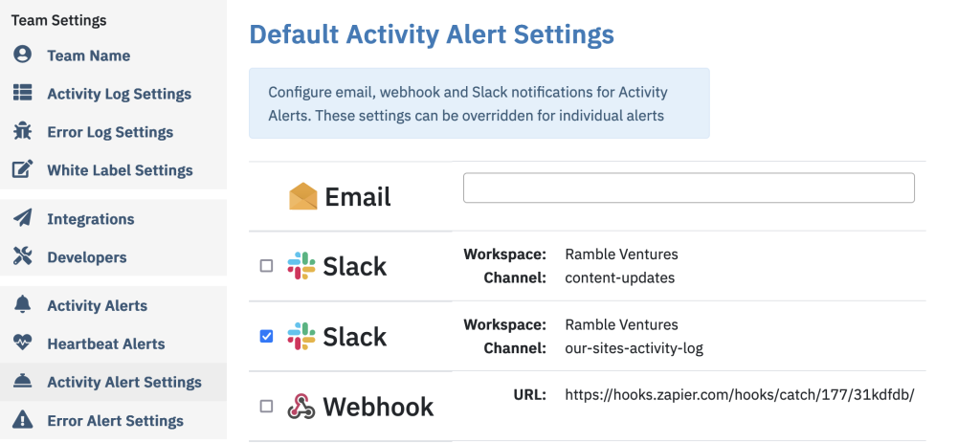Click the Heartbeat Alerts heart icon

(x=23, y=343)
